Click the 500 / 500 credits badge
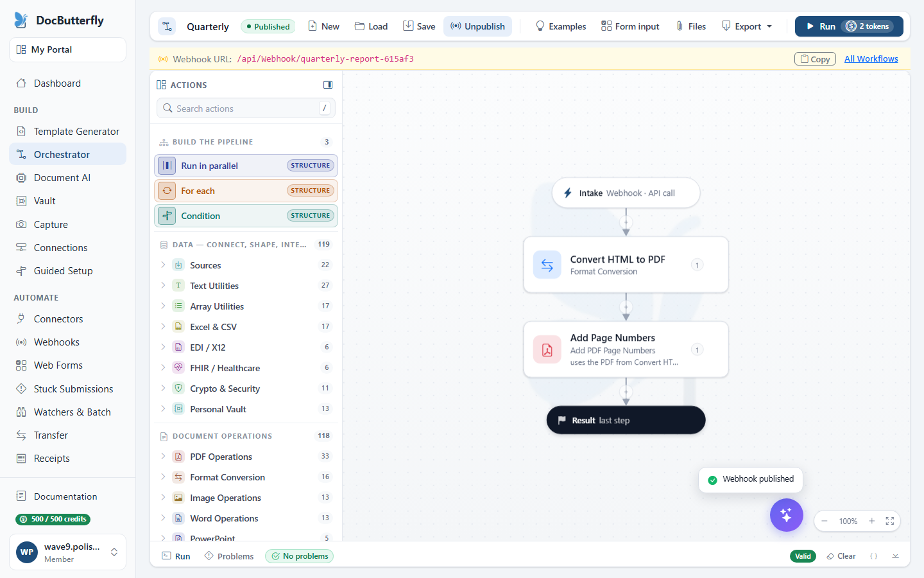The image size is (924, 578). point(53,519)
